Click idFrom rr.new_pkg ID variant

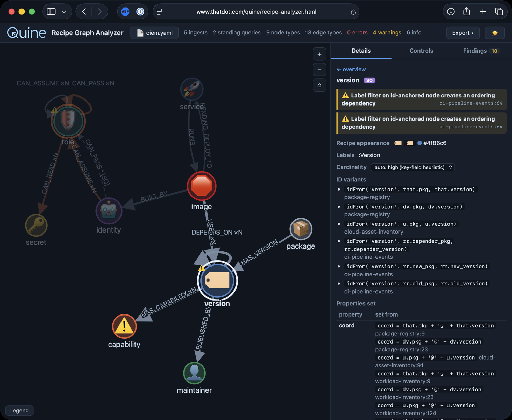(417, 266)
